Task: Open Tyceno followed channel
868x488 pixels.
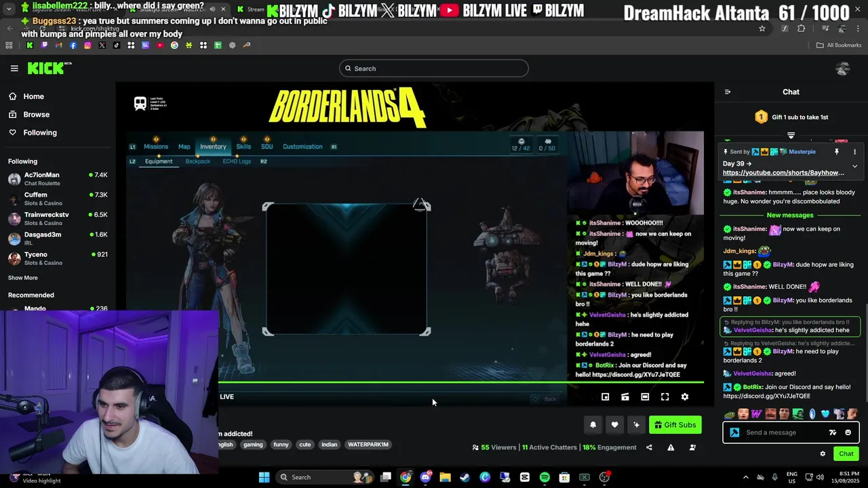Action: 58,258
